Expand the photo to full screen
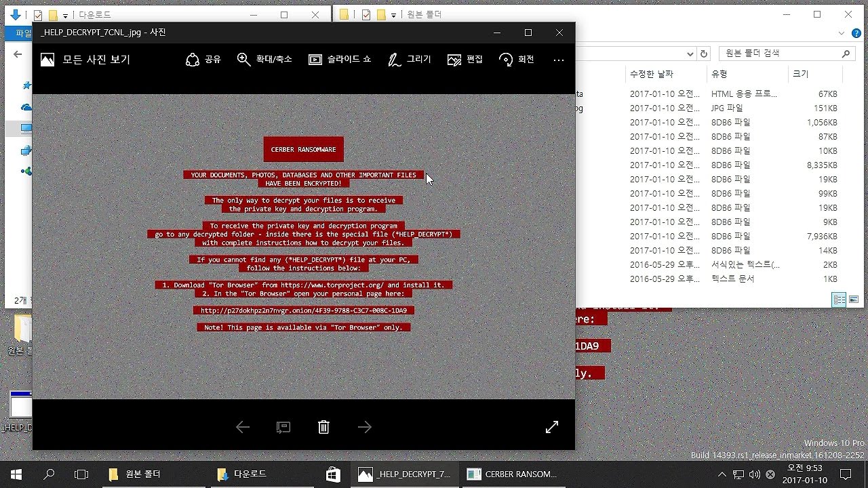Image resolution: width=868 pixels, height=488 pixels. [x=552, y=427]
